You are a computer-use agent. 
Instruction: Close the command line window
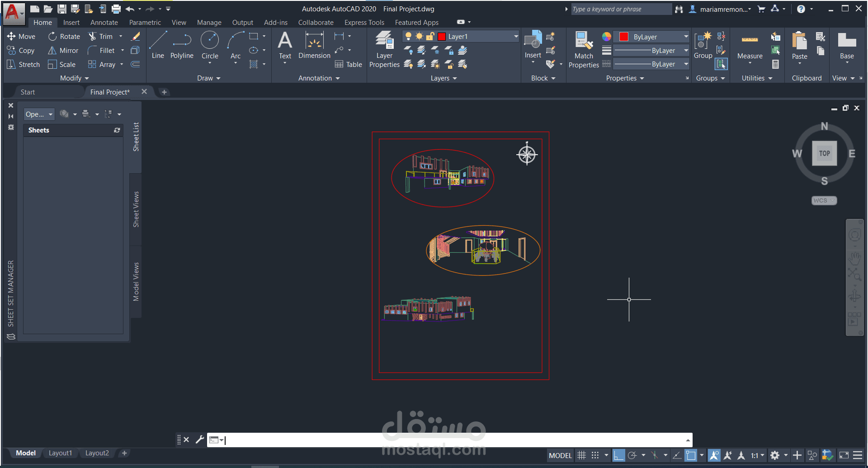(x=186, y=440)
